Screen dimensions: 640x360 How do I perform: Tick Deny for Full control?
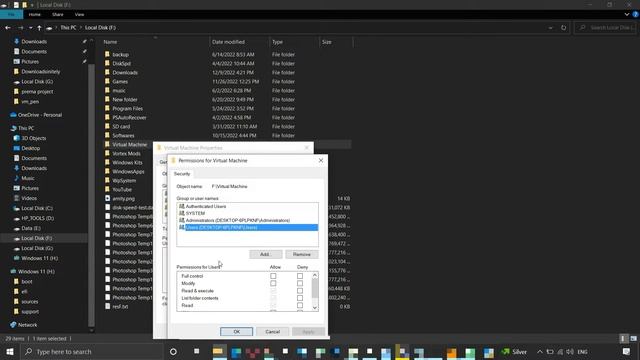300,276
